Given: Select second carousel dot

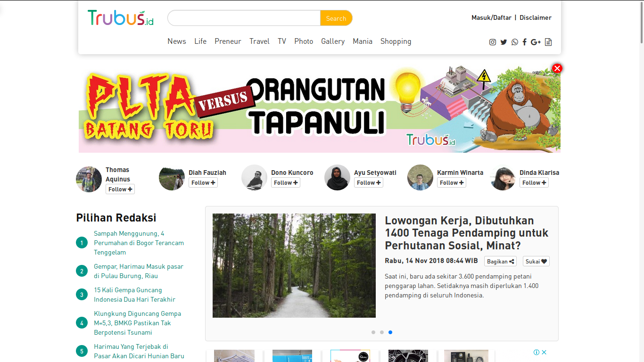Looking at the screenshot, I should [x=382, y=332].
